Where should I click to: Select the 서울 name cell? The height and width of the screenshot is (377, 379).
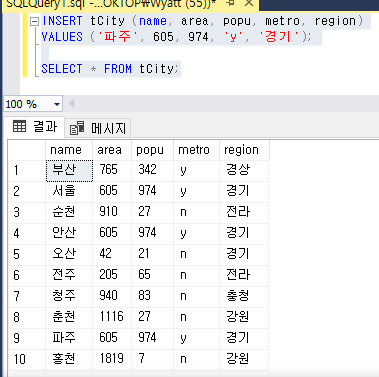[x=69, y=191]
